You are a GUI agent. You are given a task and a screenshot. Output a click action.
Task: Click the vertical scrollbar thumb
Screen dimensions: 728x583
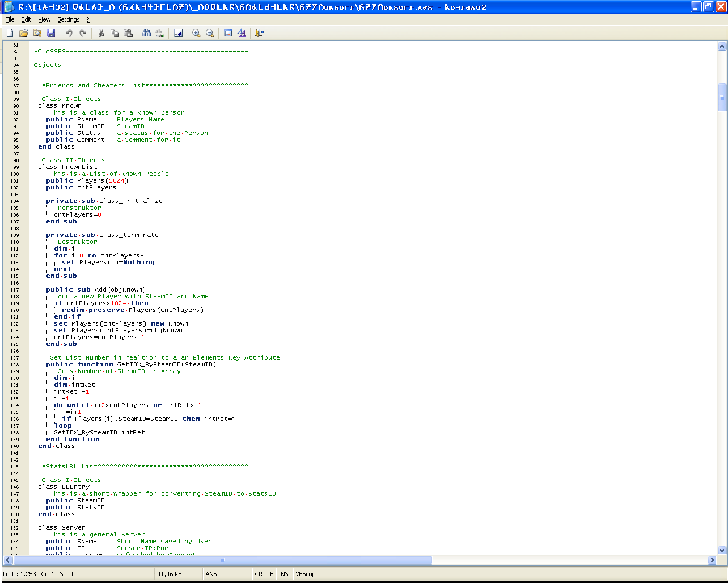pyautogui.click(x=722, y=98)
